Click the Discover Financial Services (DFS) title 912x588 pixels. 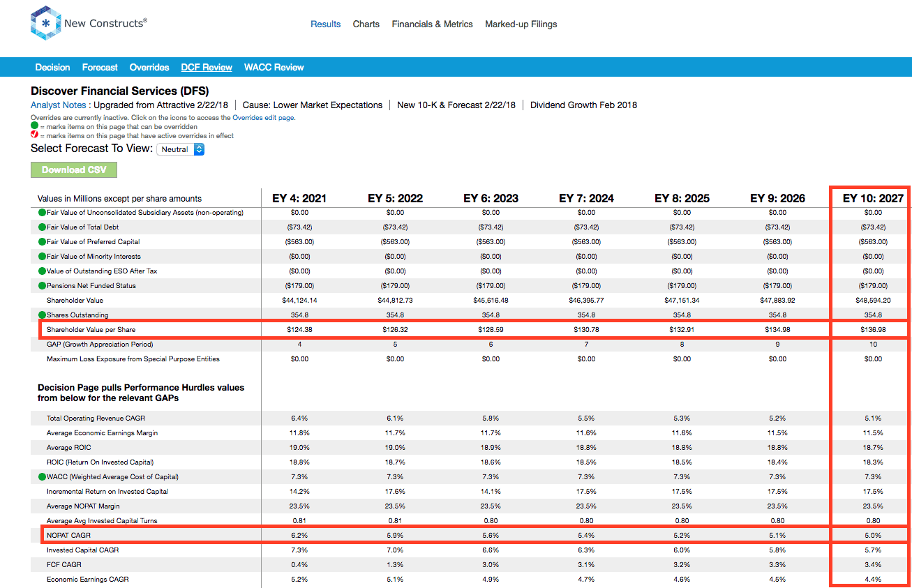click(x=120, y=91)
